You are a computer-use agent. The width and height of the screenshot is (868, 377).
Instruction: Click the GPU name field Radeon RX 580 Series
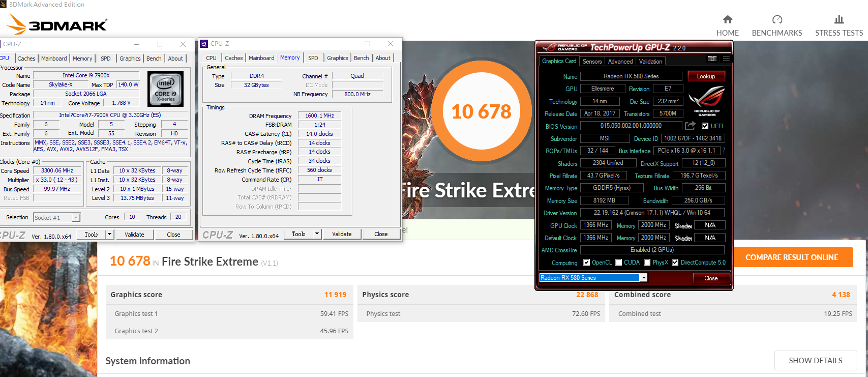[x=631, y=76]
